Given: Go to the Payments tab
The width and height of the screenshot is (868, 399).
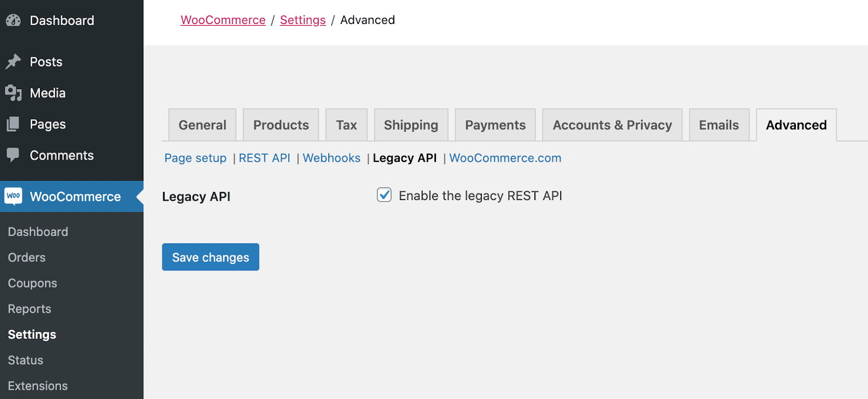Looking at the screenshot, I should pyautogui.click(x=496, y=125).
